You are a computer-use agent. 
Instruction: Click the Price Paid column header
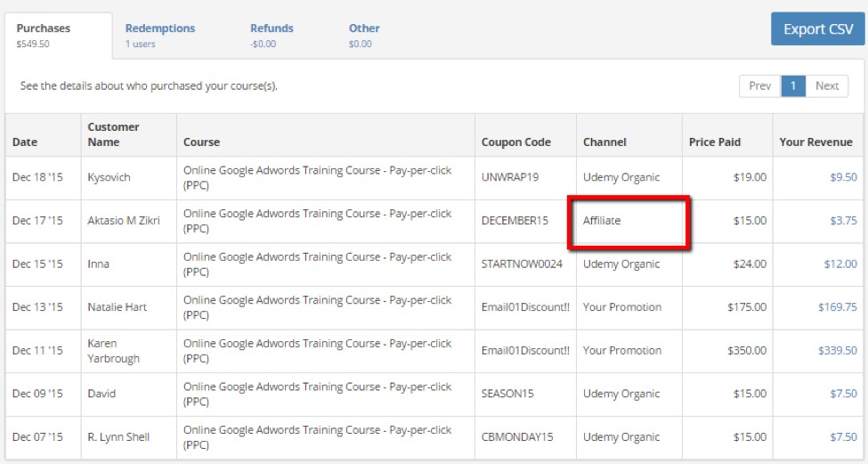point(714,142)
